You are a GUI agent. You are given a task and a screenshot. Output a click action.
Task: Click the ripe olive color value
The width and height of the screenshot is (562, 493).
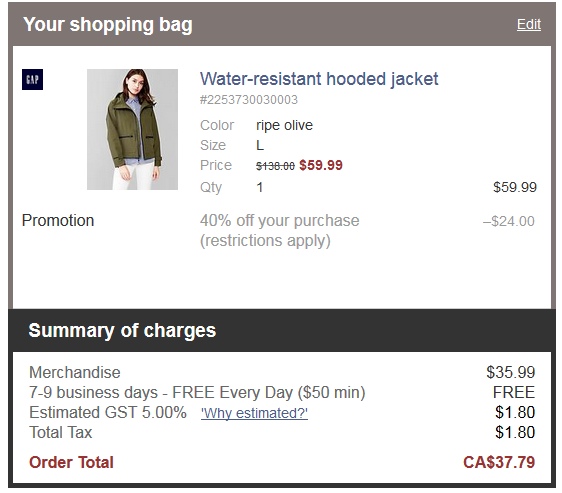pyautogui.click(x=284, y=125)
